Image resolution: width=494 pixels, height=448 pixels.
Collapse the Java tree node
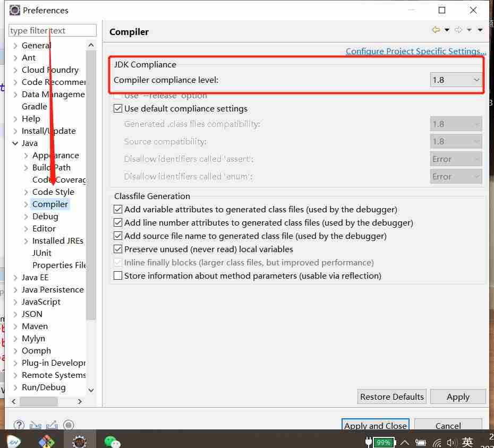coord(15,143)
